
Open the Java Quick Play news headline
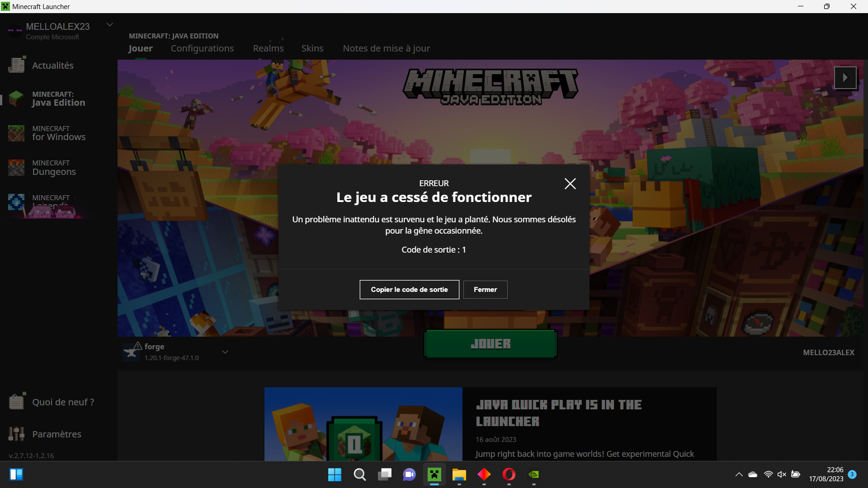[x=559, y=413]
